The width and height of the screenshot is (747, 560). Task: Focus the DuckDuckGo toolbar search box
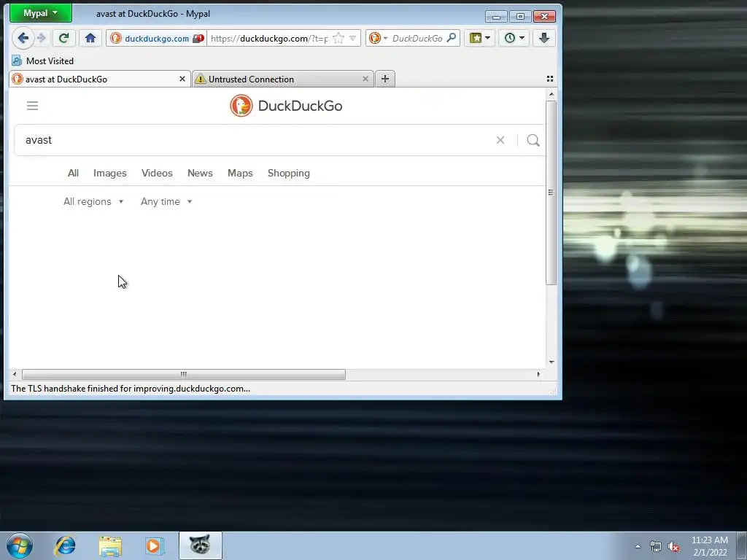click(x=417, y=39)
